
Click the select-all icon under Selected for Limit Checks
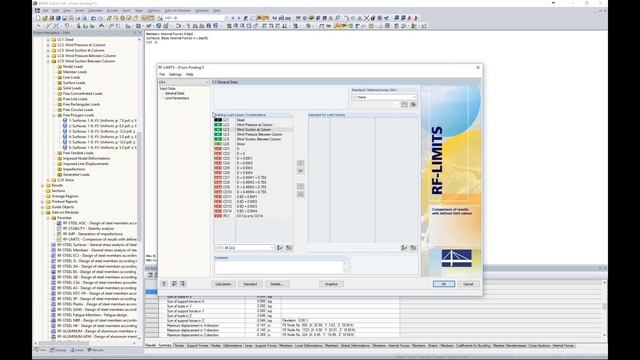[x=404, y=248]
